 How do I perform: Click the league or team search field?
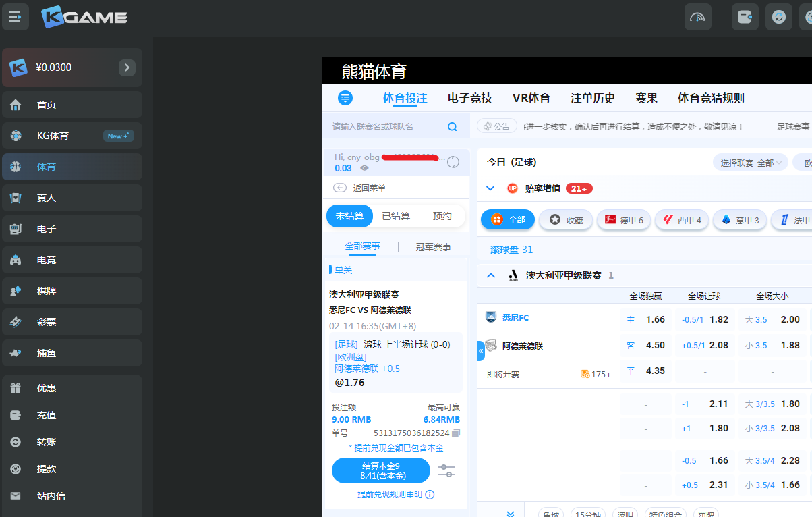click(384, 126)
